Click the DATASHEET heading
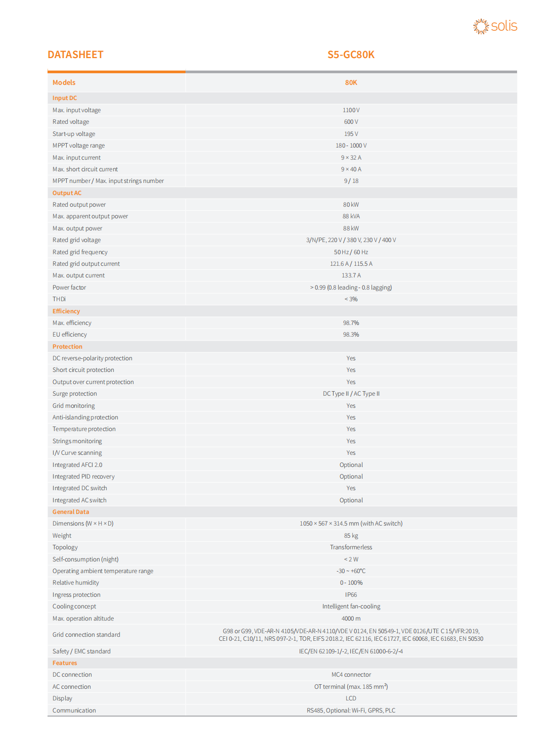 (75, 55)
